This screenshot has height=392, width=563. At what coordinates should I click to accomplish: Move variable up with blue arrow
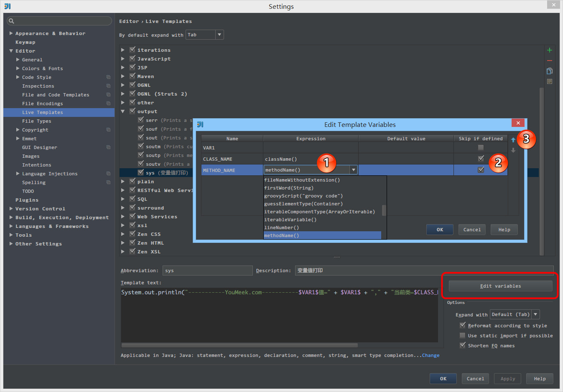[x=513, y=140]
